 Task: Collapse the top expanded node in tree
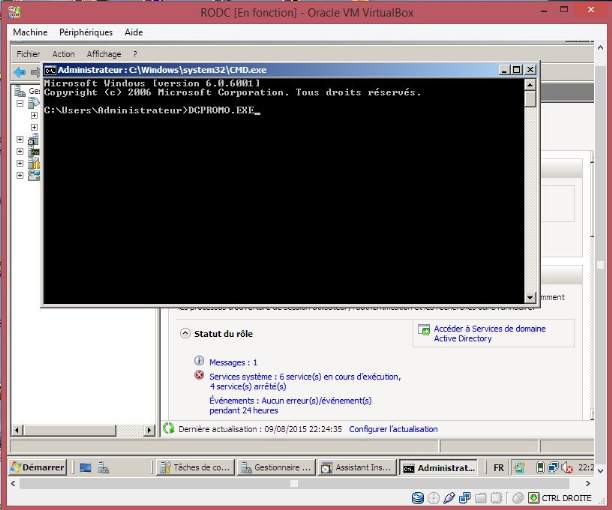[x=19, y=102]
